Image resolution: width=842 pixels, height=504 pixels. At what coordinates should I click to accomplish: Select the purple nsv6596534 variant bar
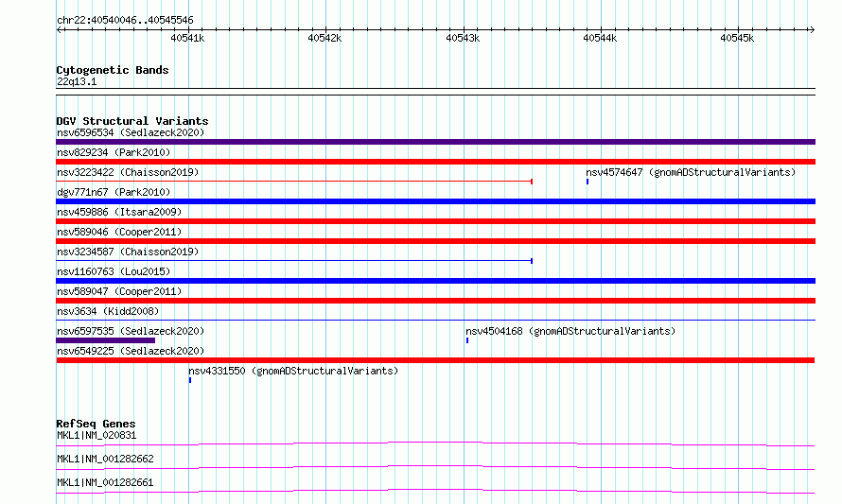(x=435, y=142)
